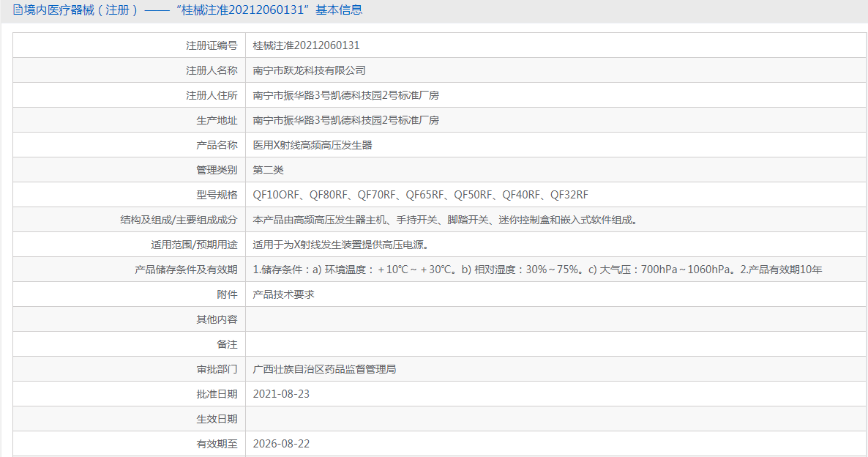Image resolution: width=868 pixels, height=457 pixels.
Task: Click the 生效日期 label
Action: click(217, 420)
